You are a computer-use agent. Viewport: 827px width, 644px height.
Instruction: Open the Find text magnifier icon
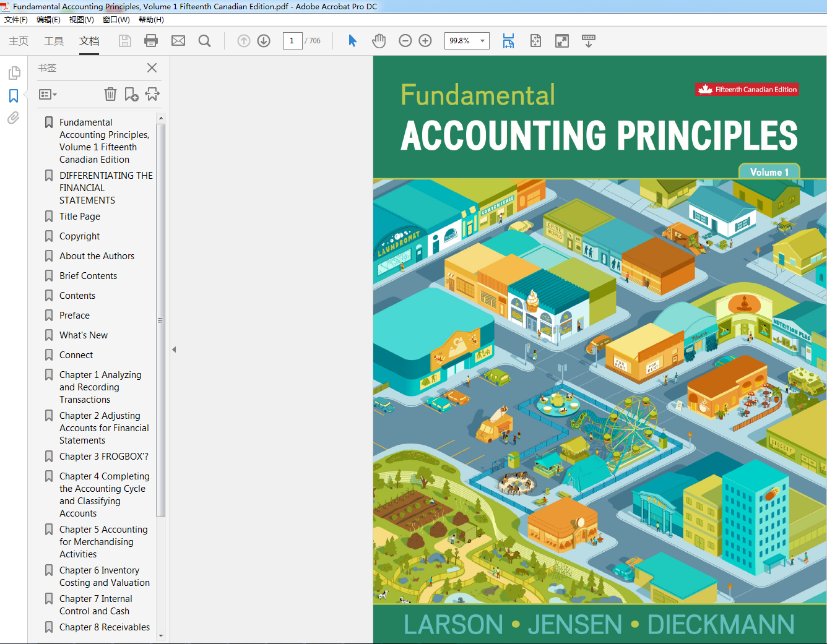[x=204, y=41]
